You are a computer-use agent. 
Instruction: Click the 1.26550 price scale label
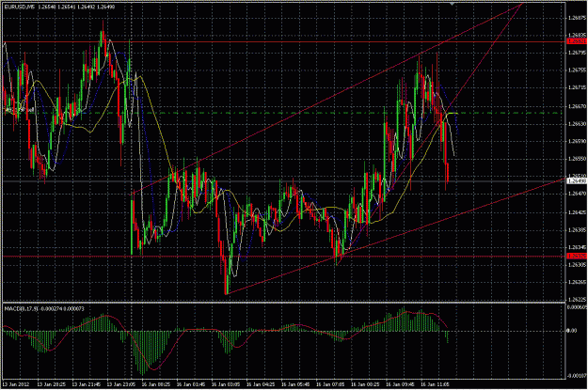pos(577,159)
